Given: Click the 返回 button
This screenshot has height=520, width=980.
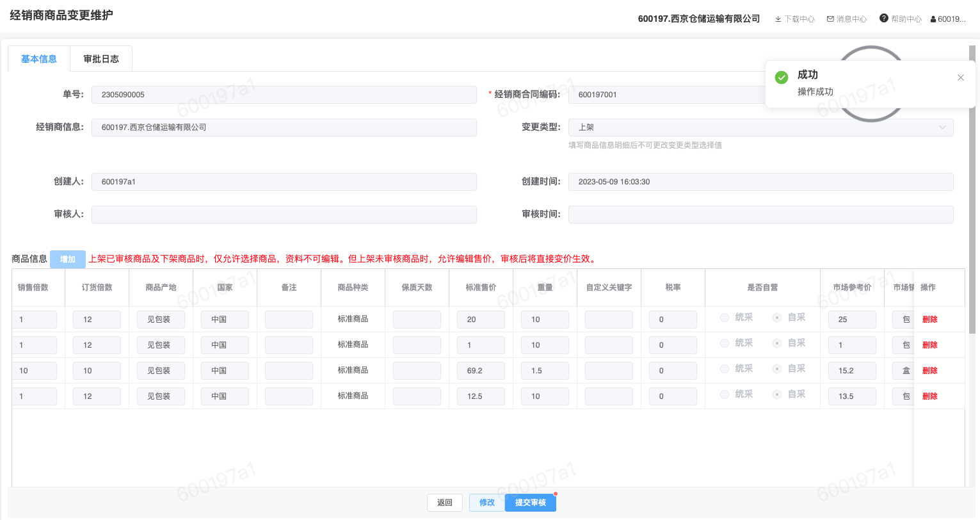Looking at the screenshot, I should tap(445, 503).
